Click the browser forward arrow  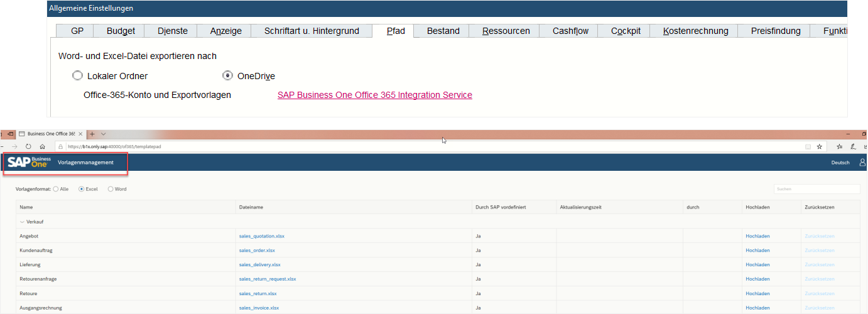14,146
